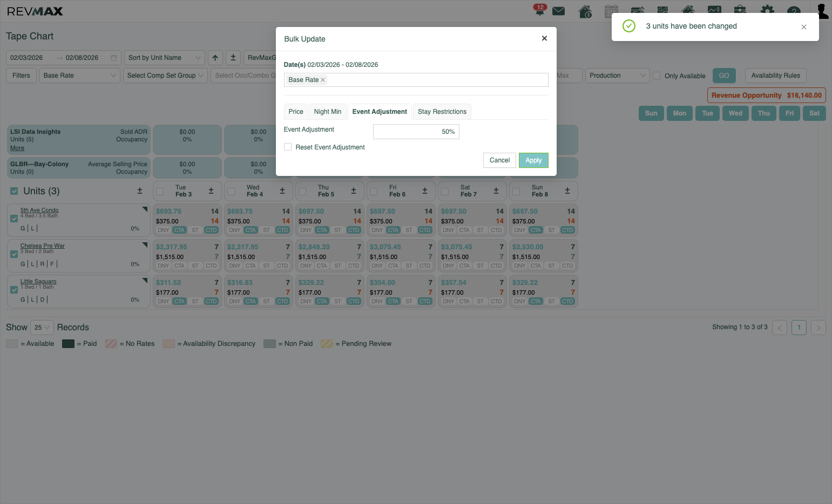Open the Select Comp Set Group dropdown
The height and width of the screenshot is (504, 832).
pyautogui.click(x=165, y=76)
